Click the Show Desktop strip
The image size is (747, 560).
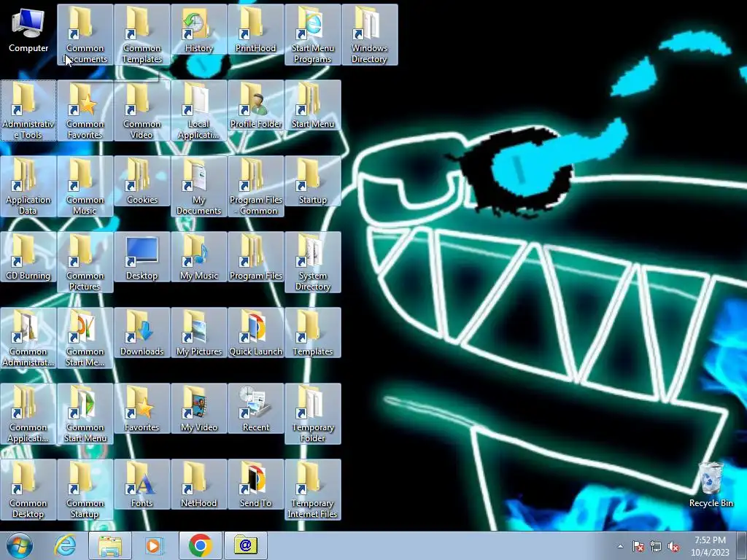(742, 546)
